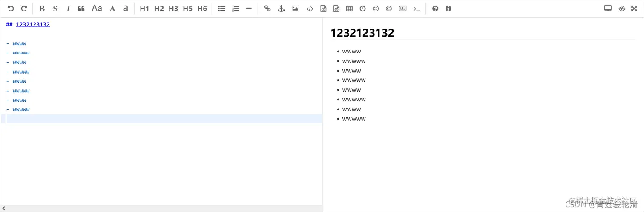Click the left arrow of the horizontal scrollbar

pyautogui.click(x=3, y=208)
